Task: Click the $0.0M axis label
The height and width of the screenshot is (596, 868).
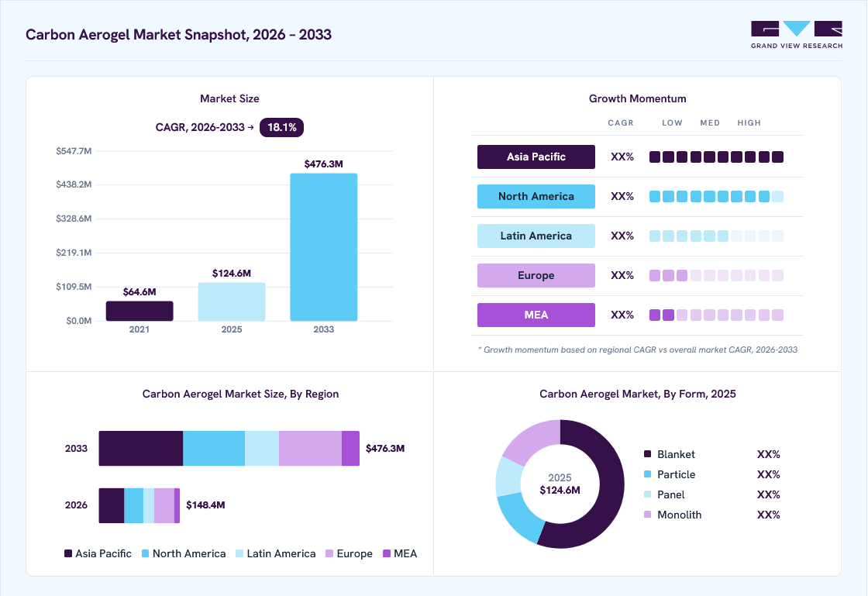Action: tap(78, 321)
